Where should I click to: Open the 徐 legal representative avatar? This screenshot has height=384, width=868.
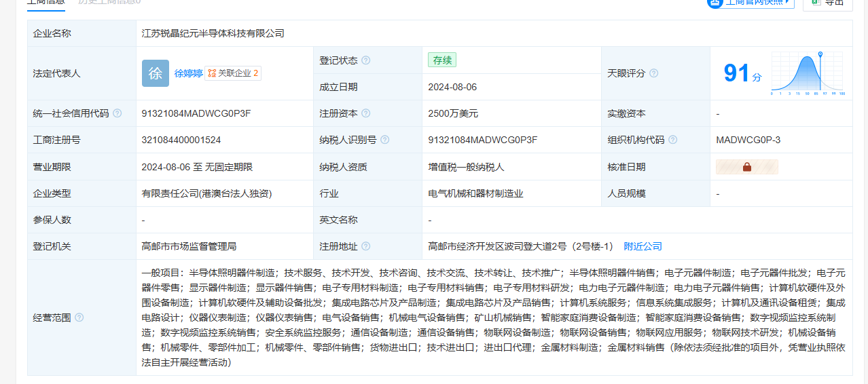(156, 73)
